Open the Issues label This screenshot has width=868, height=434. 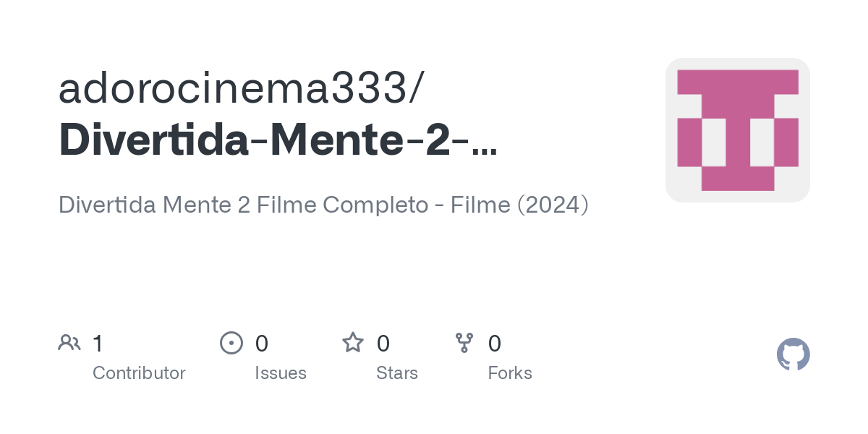click(x=281, y=373)
